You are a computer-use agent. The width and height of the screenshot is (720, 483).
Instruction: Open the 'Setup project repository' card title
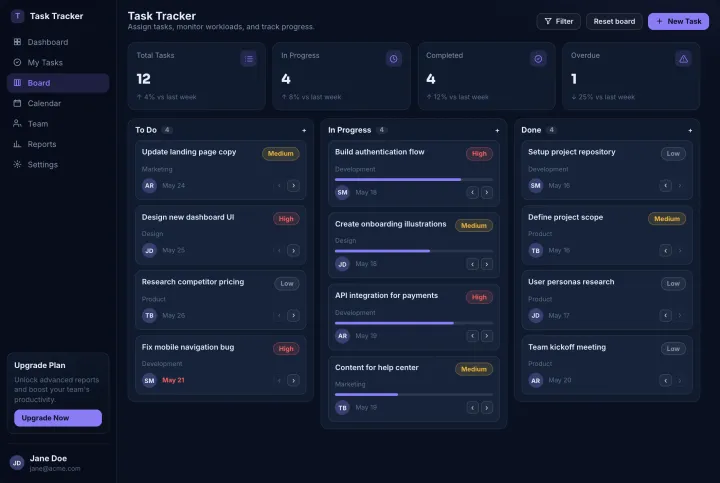[571, 152]
